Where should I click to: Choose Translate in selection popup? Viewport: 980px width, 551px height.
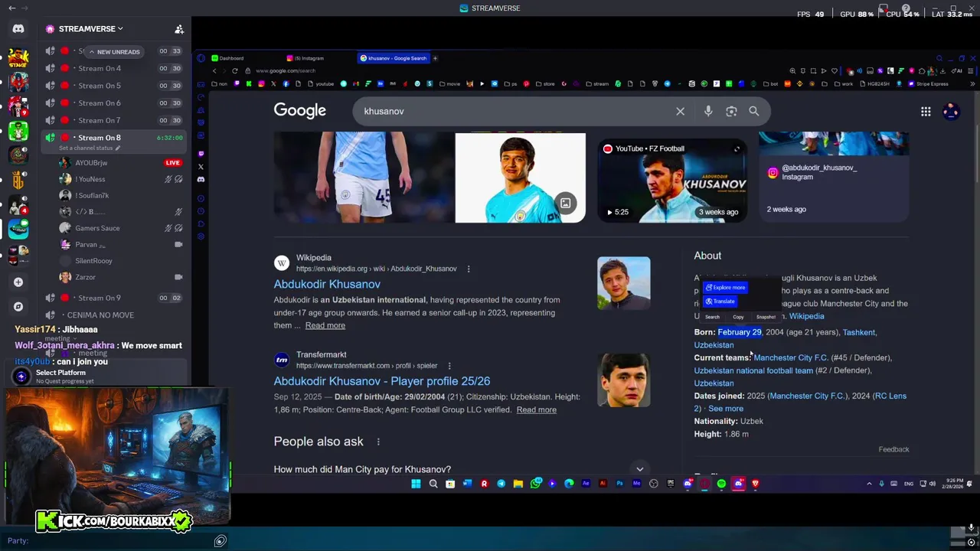720,302
